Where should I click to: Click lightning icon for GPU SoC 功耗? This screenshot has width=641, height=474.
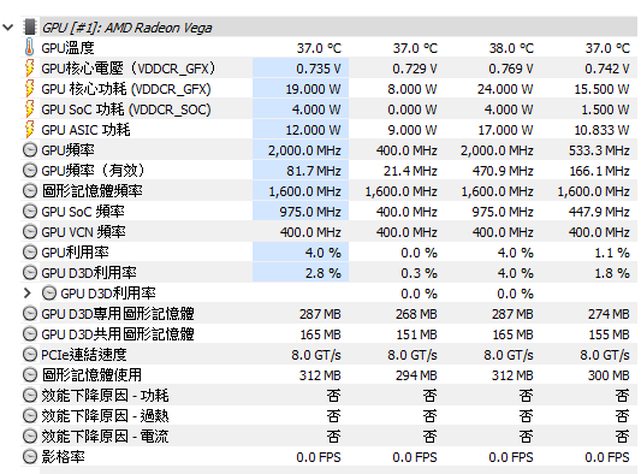pyautogui.click(x=29, y=109)
